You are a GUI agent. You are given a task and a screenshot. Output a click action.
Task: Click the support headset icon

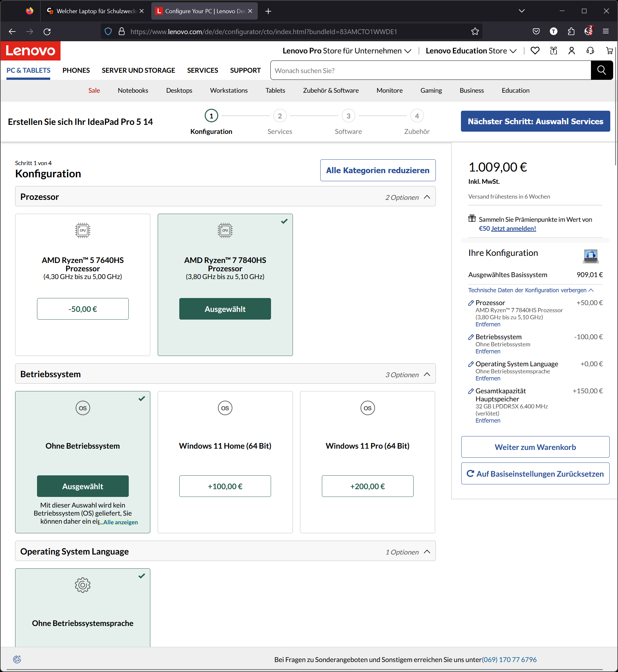coord(590,51)
